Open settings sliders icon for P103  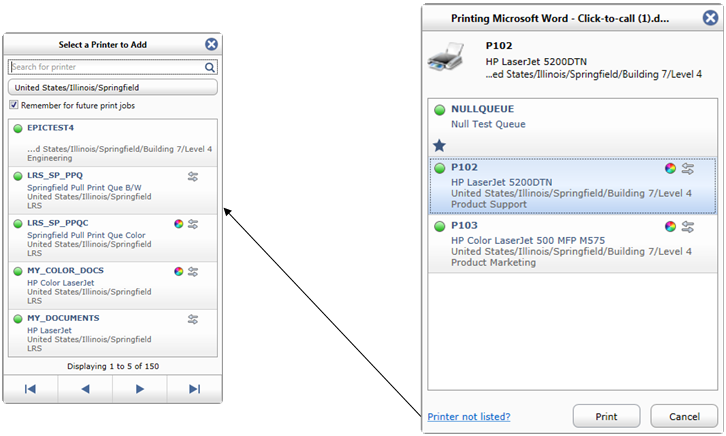[x=688, y=227]
